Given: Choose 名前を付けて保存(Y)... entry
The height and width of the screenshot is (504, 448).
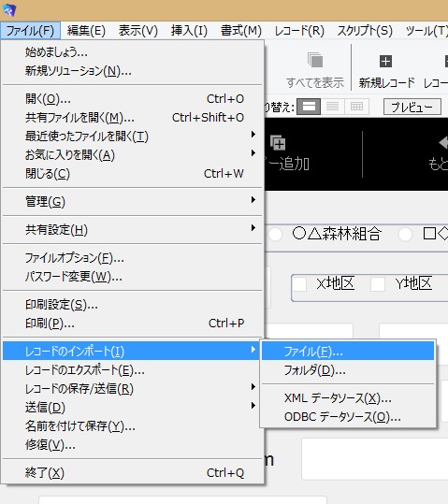Looking at the screenshot, I should (133, 426).
